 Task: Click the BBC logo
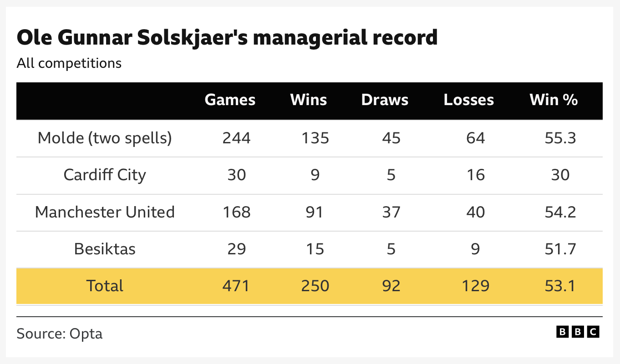pyautogui.click(x=578, y=332)
